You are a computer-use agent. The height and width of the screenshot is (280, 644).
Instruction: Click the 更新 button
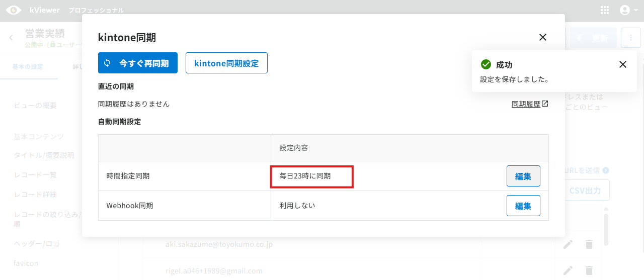593,38
